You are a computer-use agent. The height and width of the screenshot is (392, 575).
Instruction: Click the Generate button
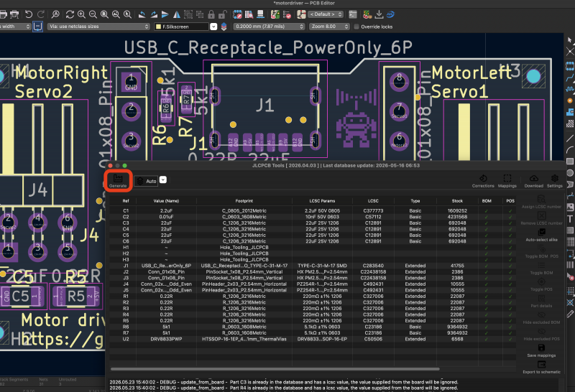point(118,181)
